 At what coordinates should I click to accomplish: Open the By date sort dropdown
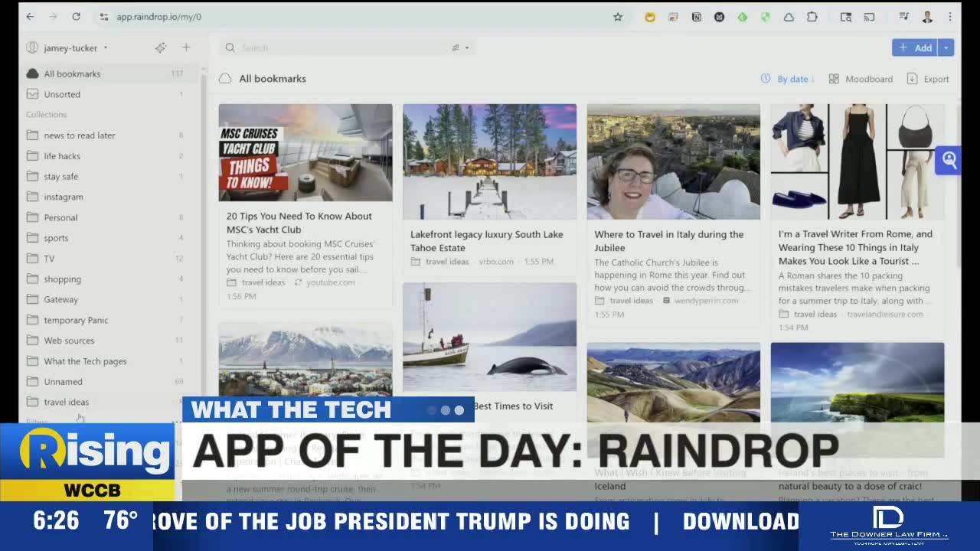tap(787, 79)
